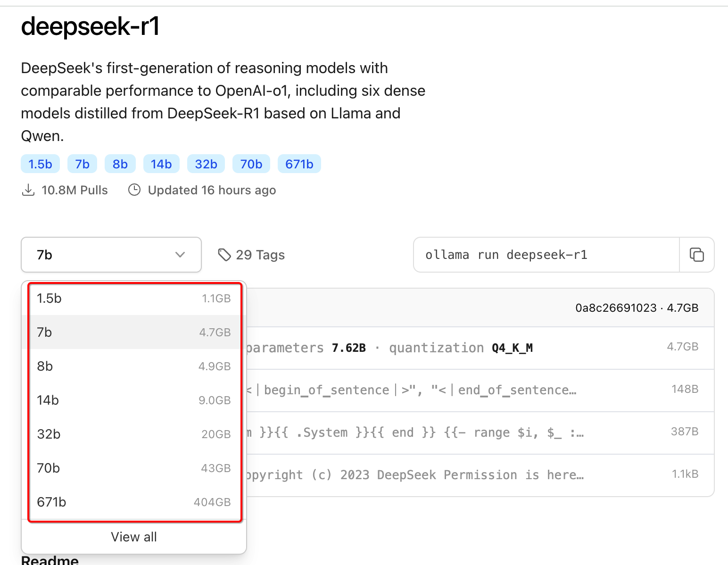The image size is (728, 565).
Task: Open the 29 Tags link
Action: [x=251, y=255]
